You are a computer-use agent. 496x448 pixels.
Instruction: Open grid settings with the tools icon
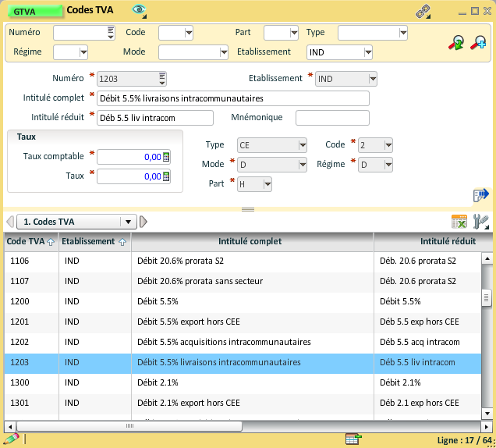(480, 222)
